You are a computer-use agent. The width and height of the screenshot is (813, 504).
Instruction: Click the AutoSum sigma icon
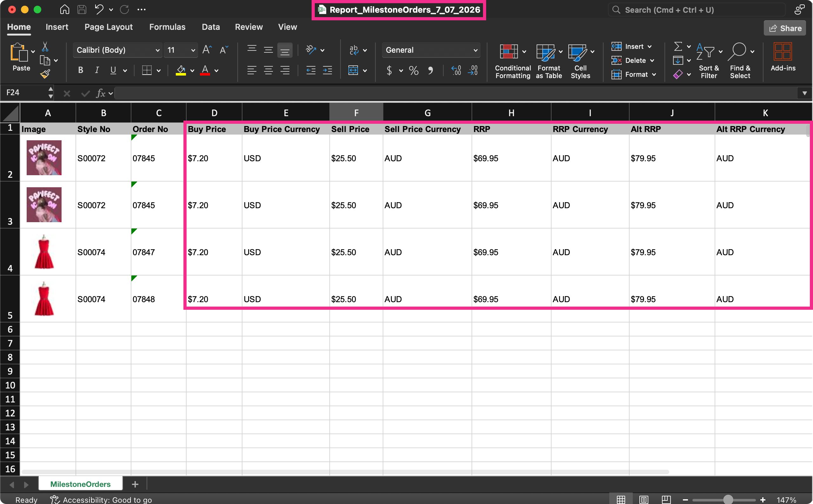pos(678,46)
